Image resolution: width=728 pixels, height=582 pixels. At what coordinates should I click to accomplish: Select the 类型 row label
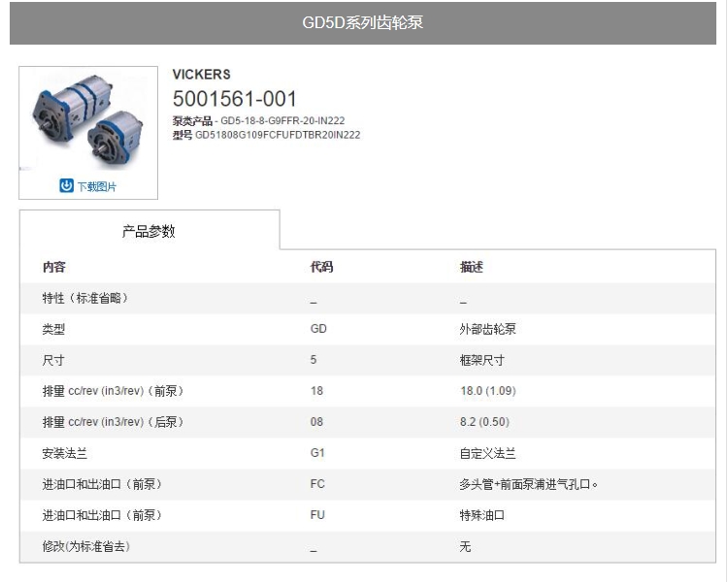[x=53, y=329]
